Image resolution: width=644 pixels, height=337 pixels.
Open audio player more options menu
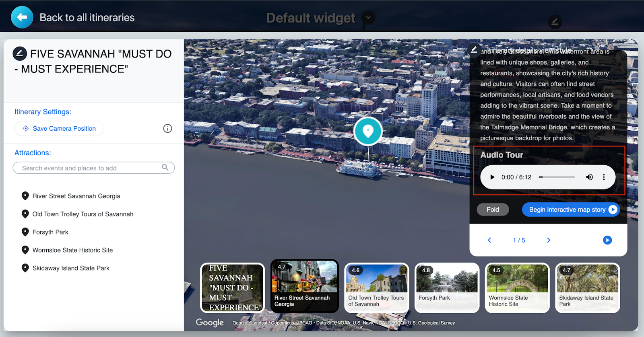click(604, 177)
